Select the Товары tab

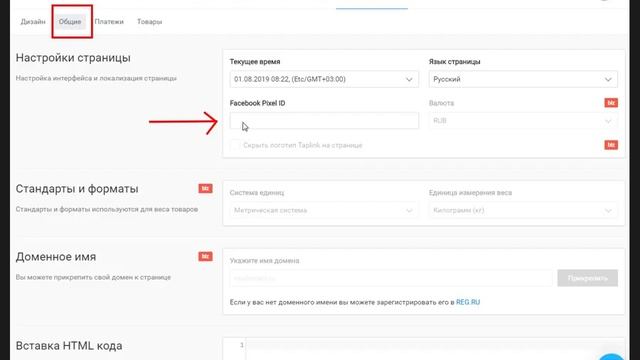point(149,22)
